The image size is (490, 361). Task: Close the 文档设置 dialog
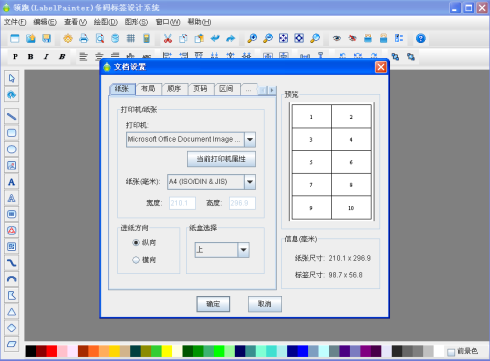(x=381, y=67)
